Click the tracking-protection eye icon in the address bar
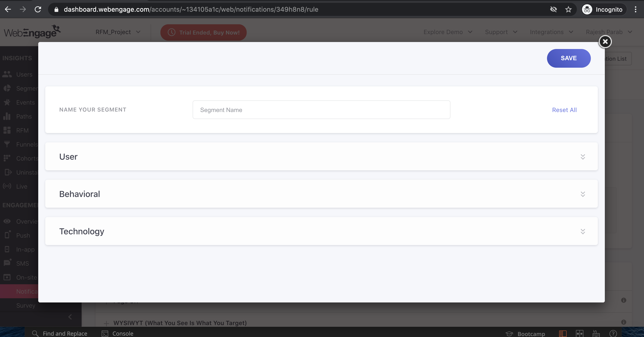This screenshot has width=644, height=337. click(553, 10)
